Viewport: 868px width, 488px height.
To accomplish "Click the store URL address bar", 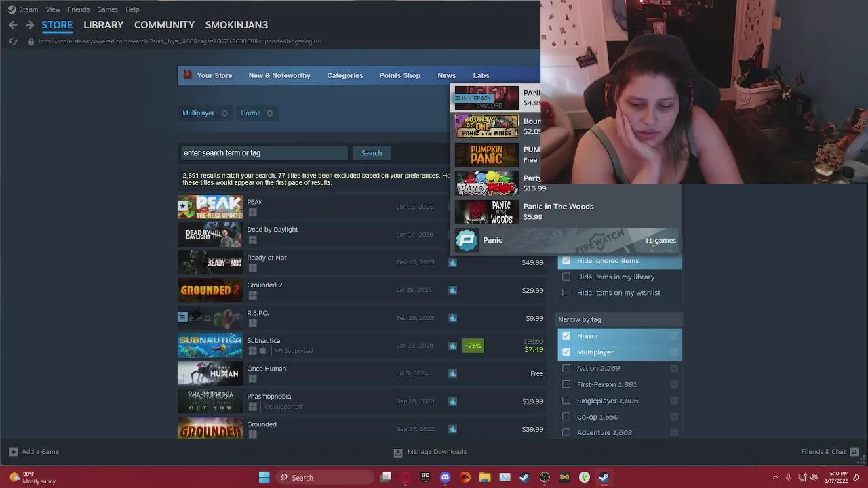I will (x=180, y=41).
